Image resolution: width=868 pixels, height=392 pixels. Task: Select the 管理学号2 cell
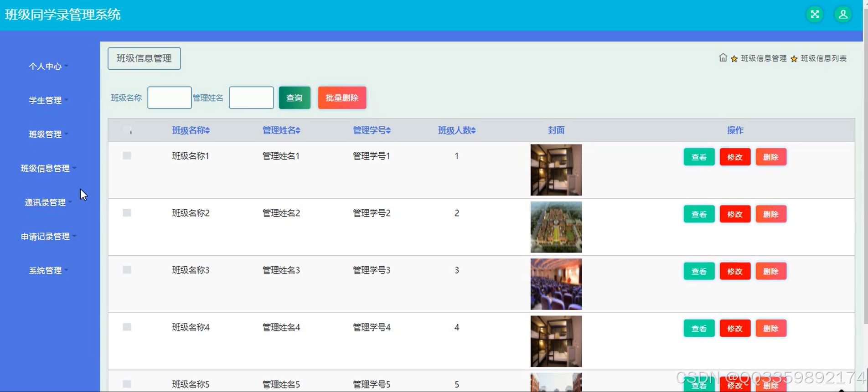pos(372,213)
